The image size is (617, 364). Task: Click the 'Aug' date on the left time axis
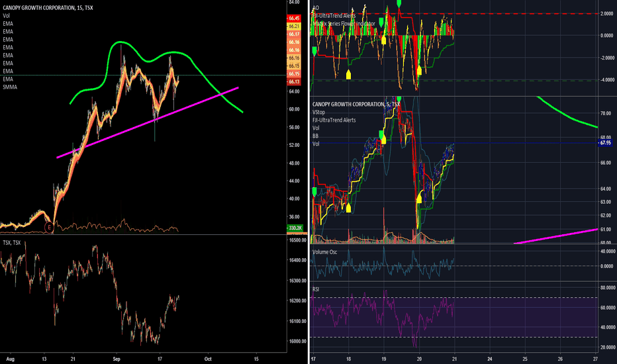pyautogui.click(x=10, y=359)
